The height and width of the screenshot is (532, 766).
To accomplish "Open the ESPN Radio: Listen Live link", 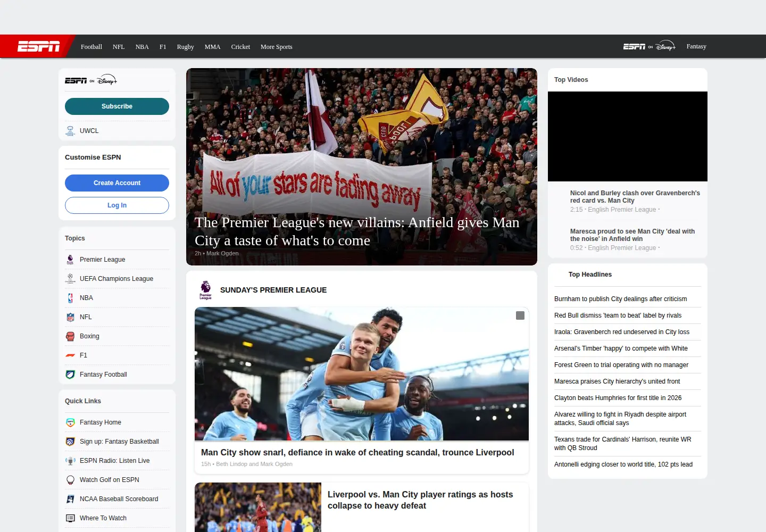I will (114, 461).
